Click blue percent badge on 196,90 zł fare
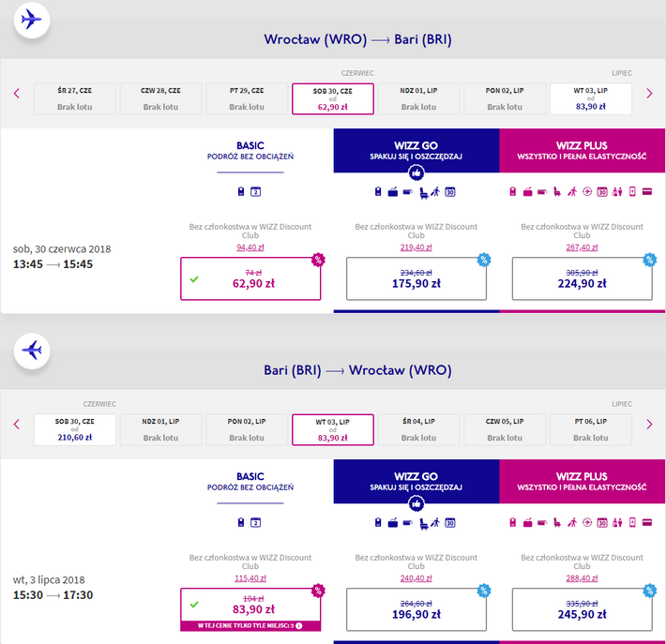 click(x=484, y=590)
